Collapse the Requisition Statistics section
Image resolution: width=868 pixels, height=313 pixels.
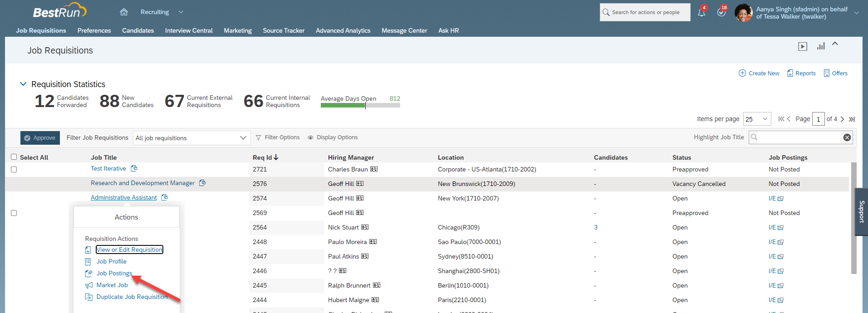(x=23, y=84)
